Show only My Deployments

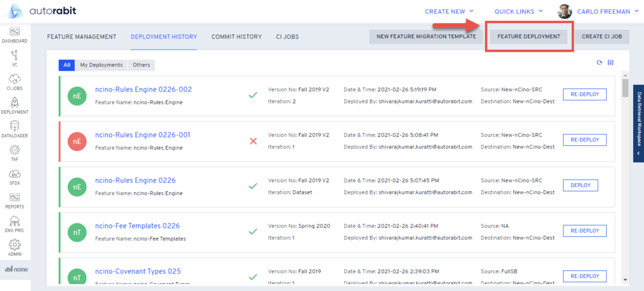101,64
